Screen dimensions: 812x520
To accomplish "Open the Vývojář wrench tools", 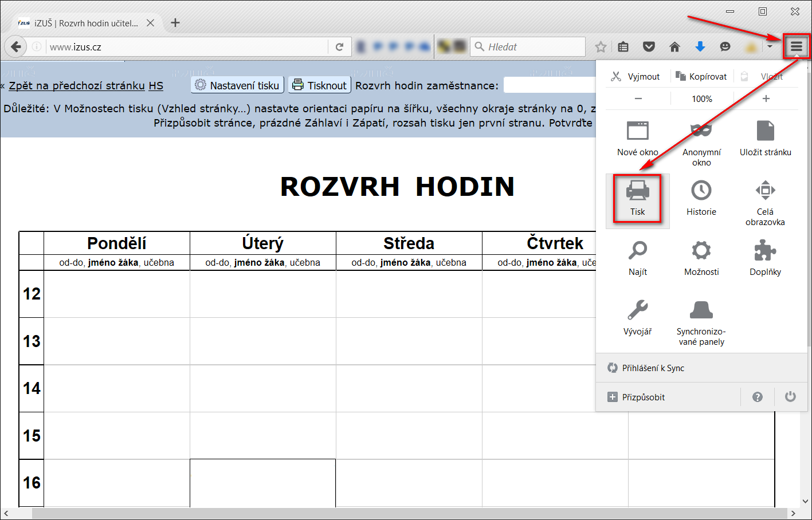I will 637,317.
